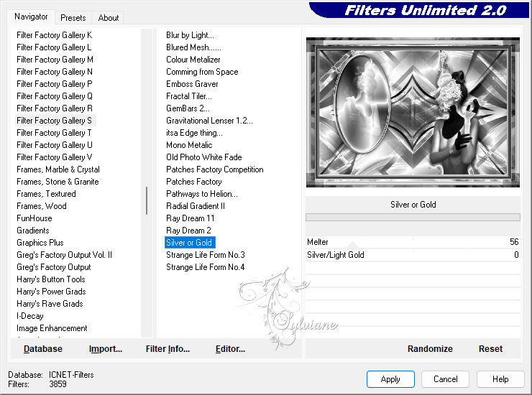Select Filter Factory Gallery M
This screenshot has height=395, width=532.
[55, 60]
